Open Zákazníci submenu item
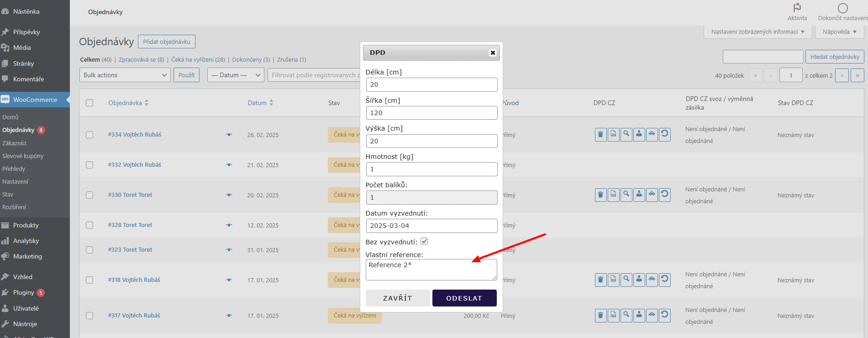 14,143
